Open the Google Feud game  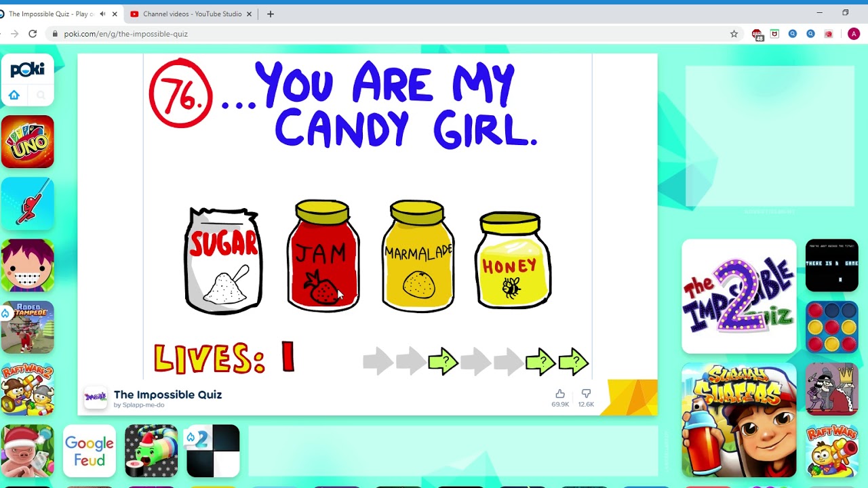pyautogui.click(x=90, y=451)
